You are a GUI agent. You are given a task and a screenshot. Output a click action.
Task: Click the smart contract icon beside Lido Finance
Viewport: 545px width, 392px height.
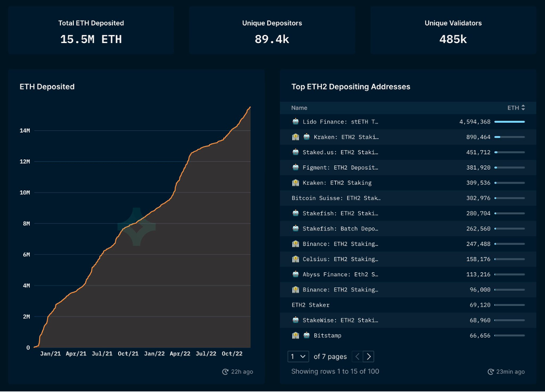pyautogui.click(x=295, y=122)
